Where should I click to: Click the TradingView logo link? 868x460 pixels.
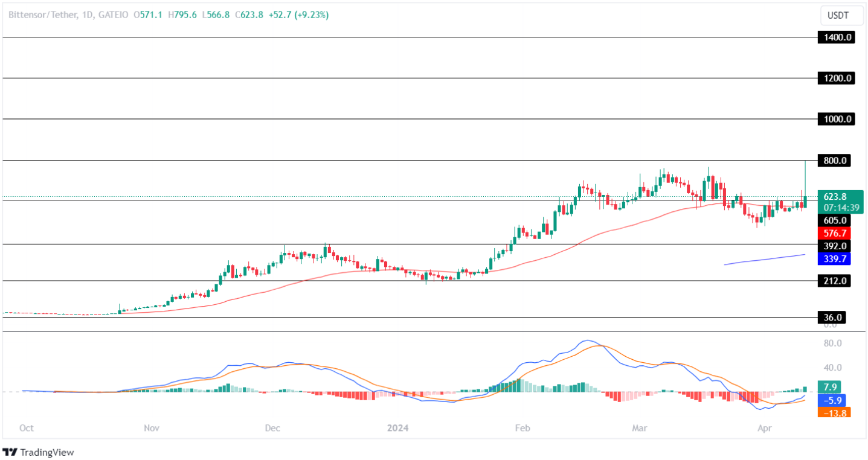tap(38, 452)
